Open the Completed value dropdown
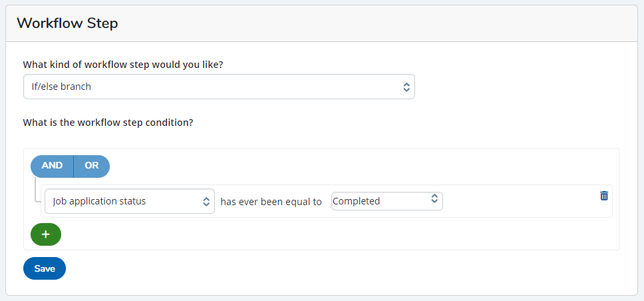Image resolution: width=644 pixels, height=301 pixels. 387,201
